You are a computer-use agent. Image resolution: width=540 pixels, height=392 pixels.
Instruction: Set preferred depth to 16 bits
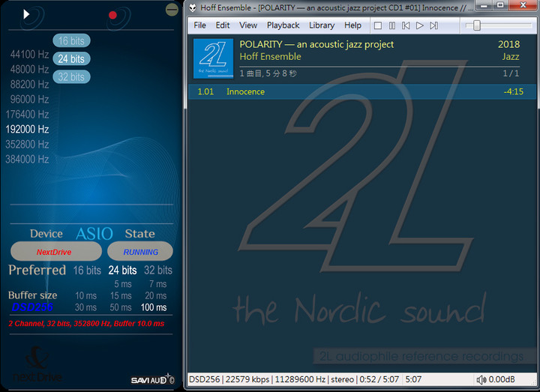pos(87,271)
